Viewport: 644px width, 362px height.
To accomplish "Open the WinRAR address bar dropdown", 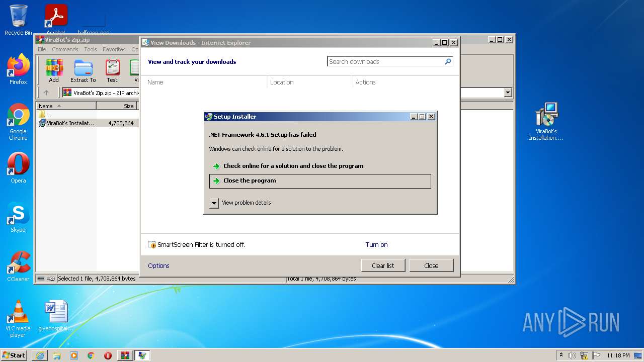I will click(x=508, y=93).
